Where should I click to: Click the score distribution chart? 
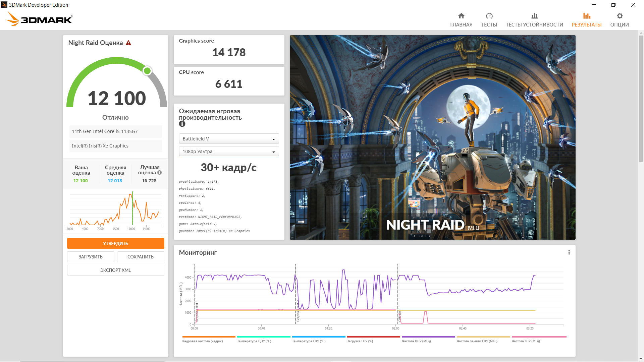(x=116, y=210)
